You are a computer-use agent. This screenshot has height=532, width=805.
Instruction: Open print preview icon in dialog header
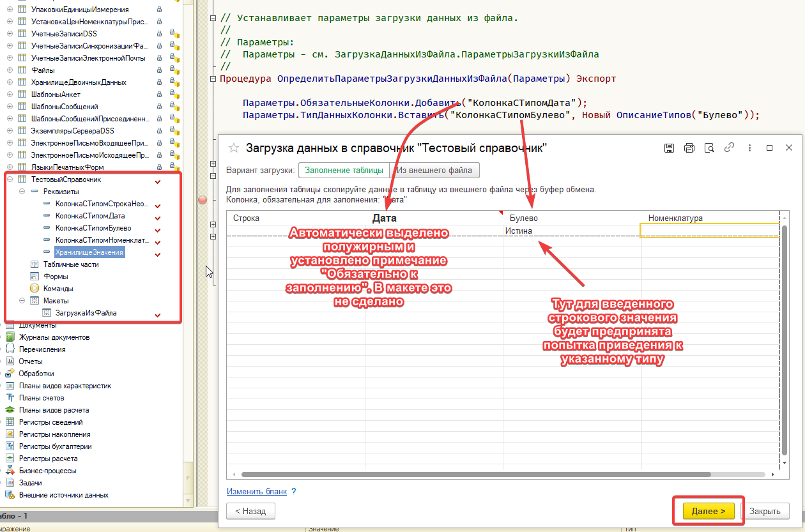(x=709, y=148)
